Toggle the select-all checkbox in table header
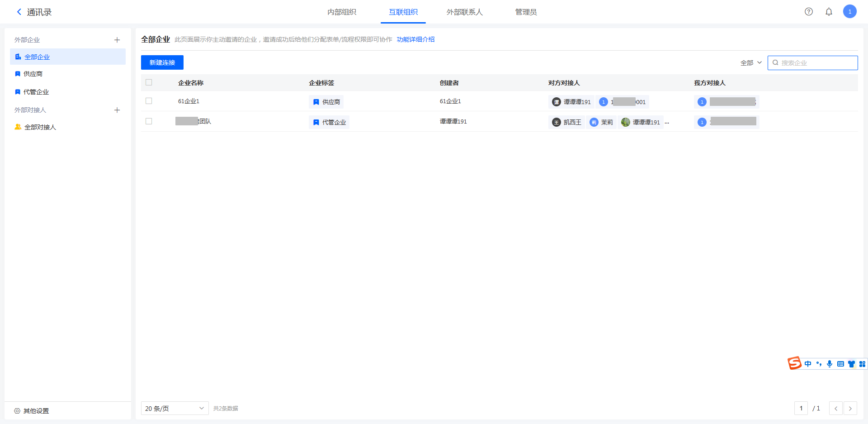868x424 pixels. [149, 82]
